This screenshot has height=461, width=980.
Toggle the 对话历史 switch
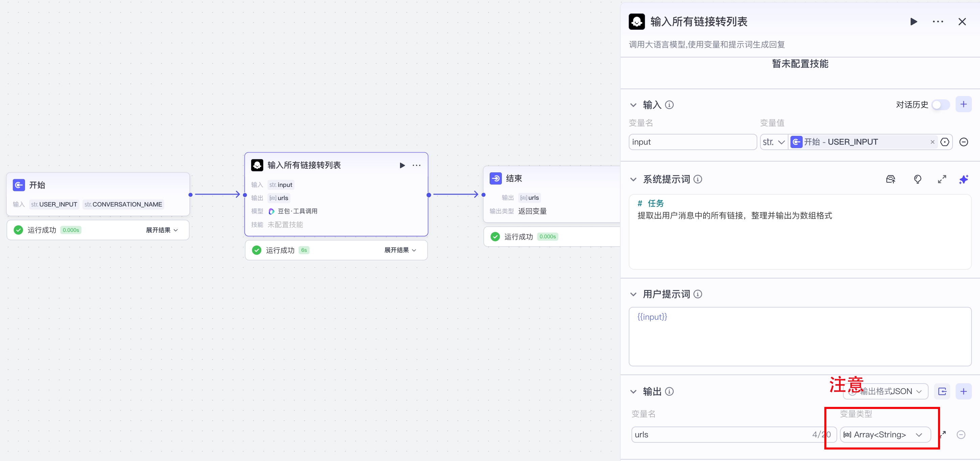tap(940, 105)
